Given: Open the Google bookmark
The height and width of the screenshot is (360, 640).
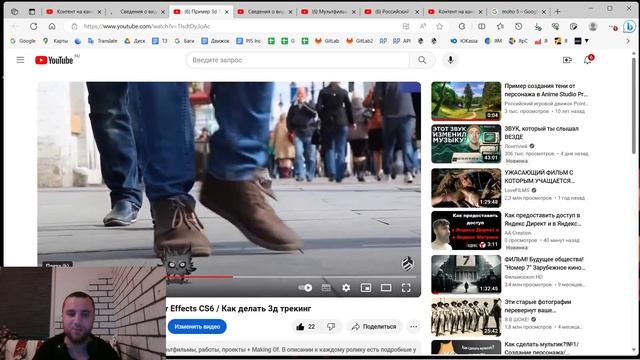Looking at the screenshot, I should 23,41.
